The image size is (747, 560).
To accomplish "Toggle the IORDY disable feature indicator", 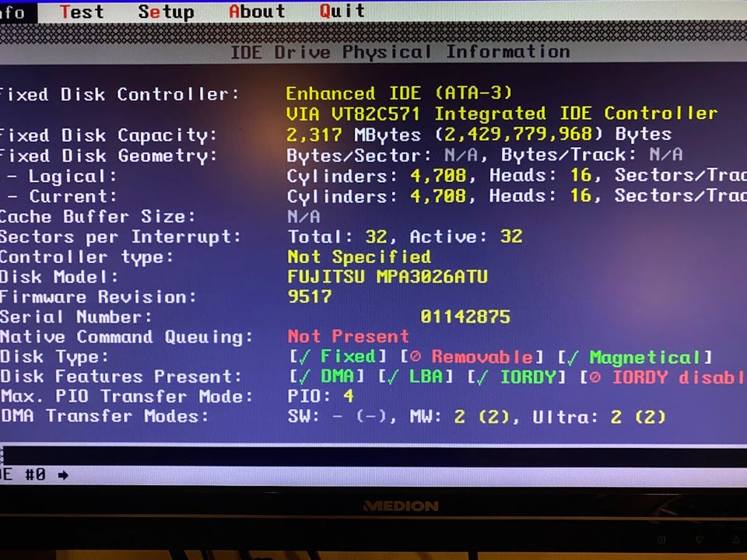I will point(663,378).
